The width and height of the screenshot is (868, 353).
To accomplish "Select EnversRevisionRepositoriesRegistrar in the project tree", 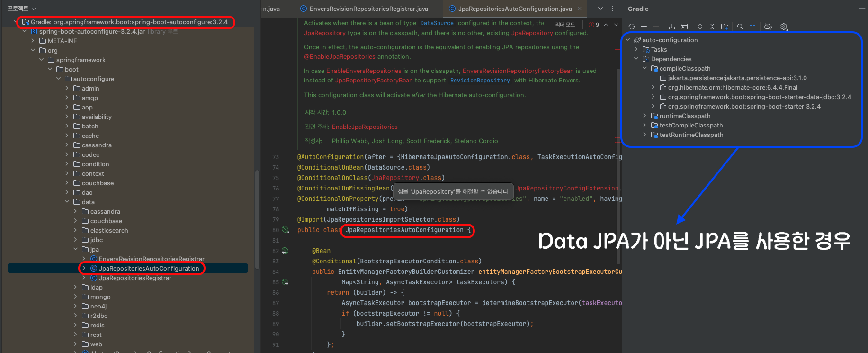I will pyautogui.click(x=152, y=259).
